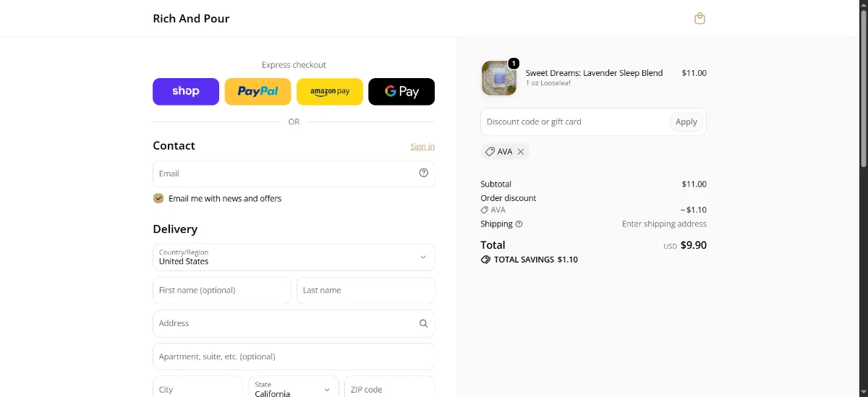The image size is (868, 397).
Task: Open the shopping bag cart icon
Action: pyautogui.click(x=699, y=18)
